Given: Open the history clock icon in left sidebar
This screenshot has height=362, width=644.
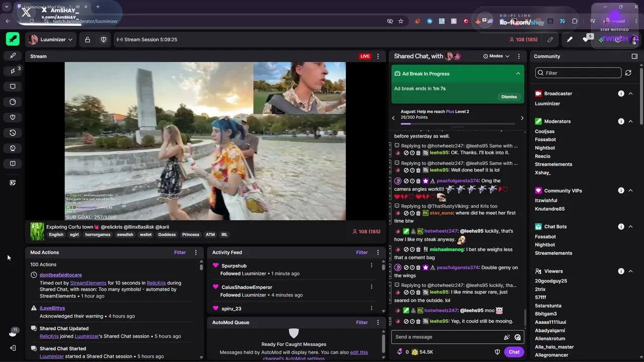Looking at the screenshot, I should (13, 133).
